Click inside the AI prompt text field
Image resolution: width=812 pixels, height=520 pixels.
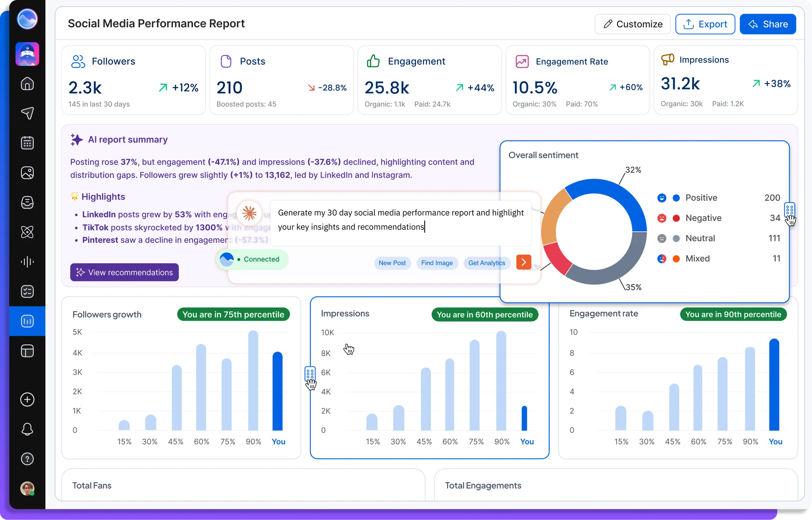pyautogui.click(x=401, y=223)
